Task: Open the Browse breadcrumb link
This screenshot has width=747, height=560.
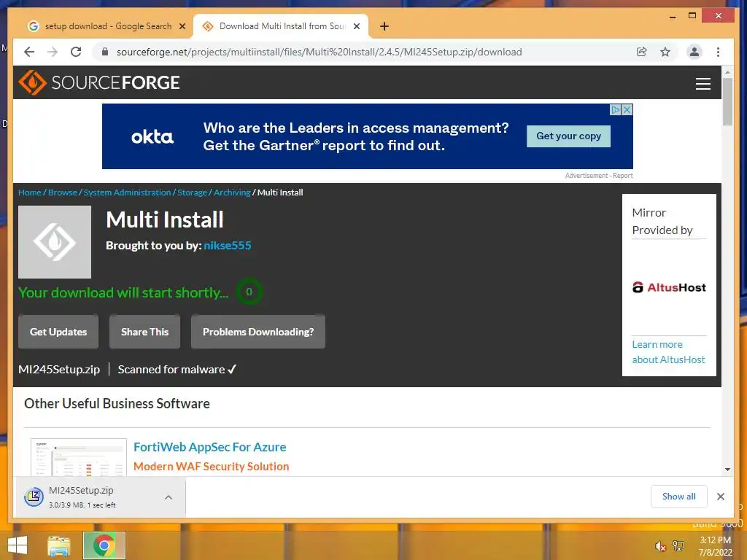Action: point(63,192)
